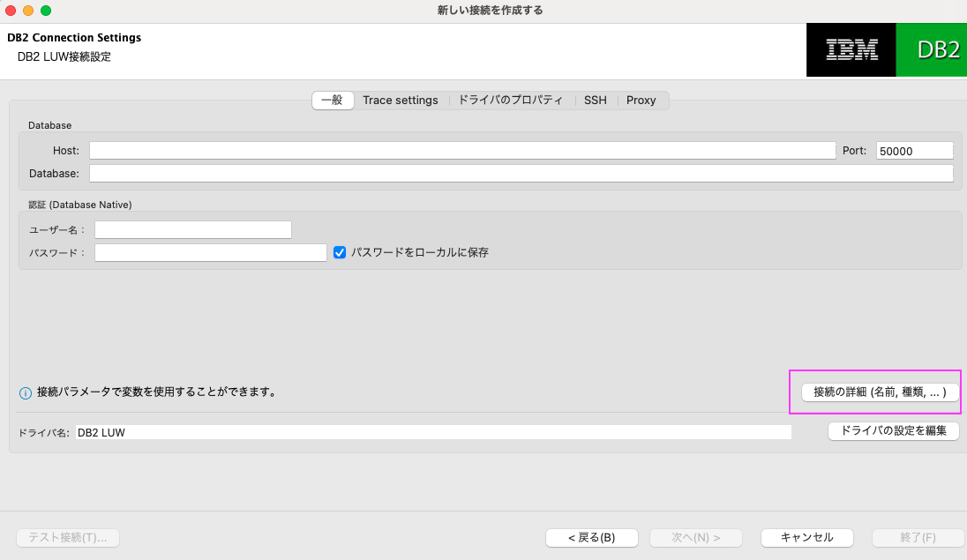
Task: Close the window with red button
Action: click(11, 11)
